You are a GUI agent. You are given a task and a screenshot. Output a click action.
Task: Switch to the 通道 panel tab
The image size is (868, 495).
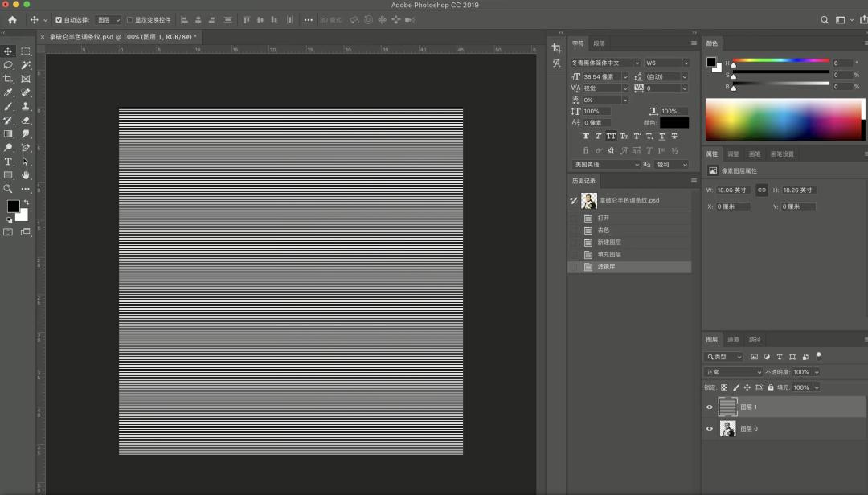pyautogui.click(x=732, y=339)
